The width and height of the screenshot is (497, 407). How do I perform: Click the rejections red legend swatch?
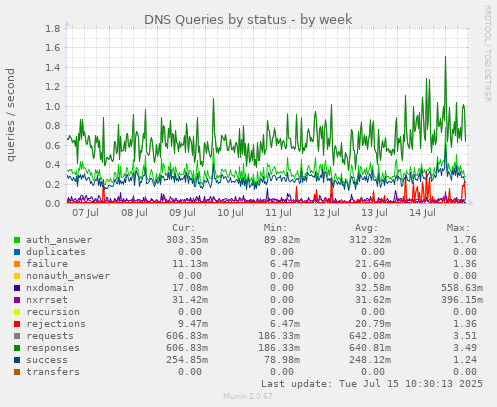pyautogui.click(x=17, y=324)
